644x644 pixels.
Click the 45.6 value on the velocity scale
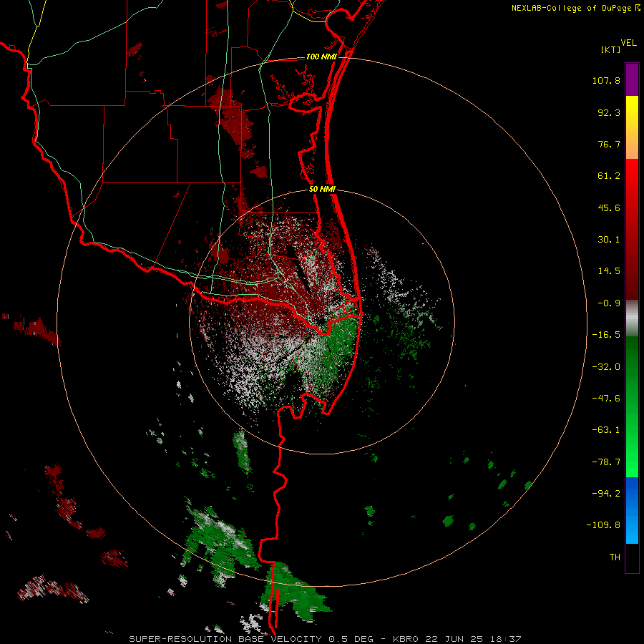(609, 208)
